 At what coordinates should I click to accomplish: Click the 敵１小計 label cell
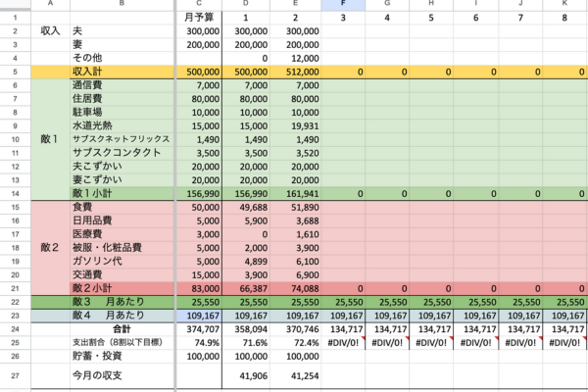click(122, 194)
